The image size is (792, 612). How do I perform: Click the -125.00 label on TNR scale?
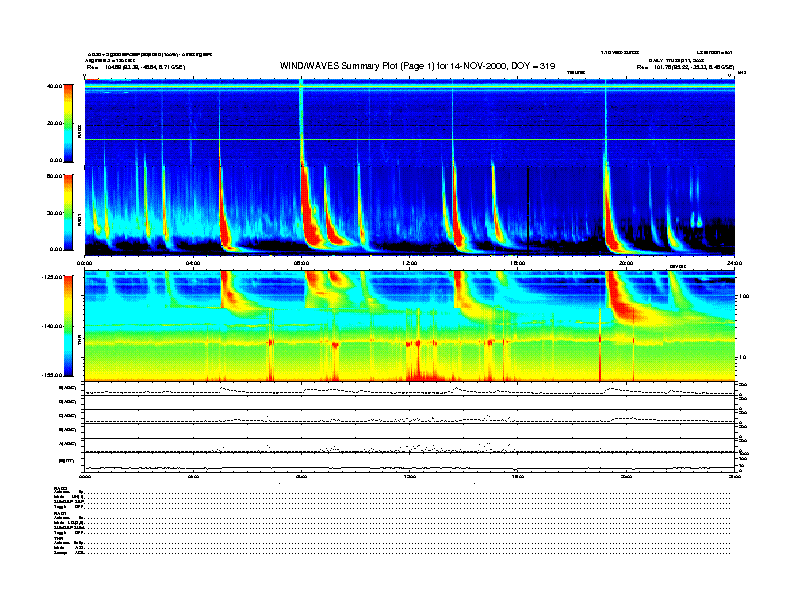click(x=53, y=277)
